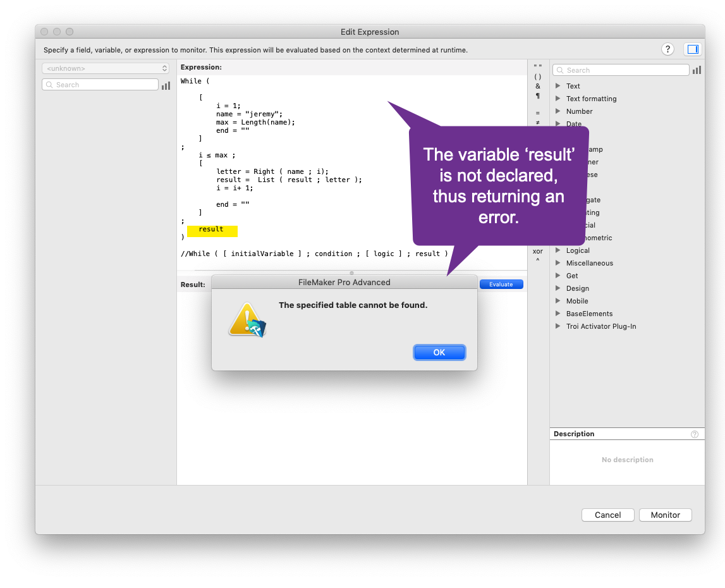Click the functions Search box
Viewport: 725px width, 588px height.
click(621, 70)
